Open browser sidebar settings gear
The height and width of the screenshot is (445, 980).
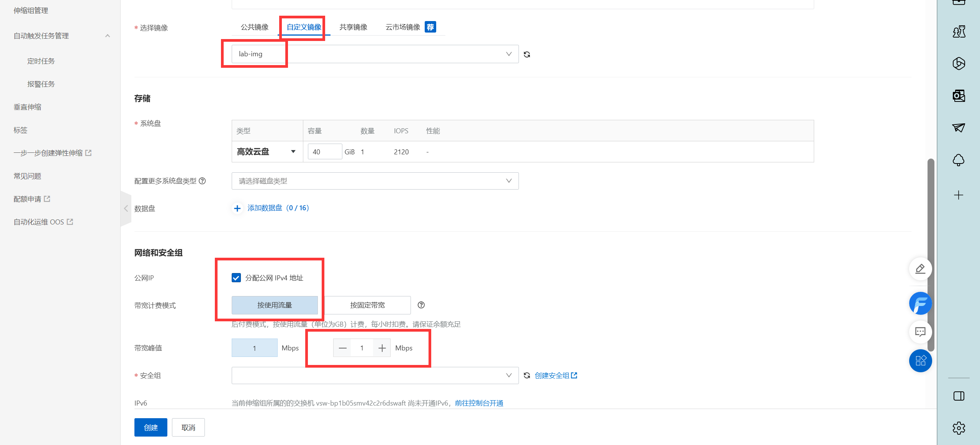(959, 428)
